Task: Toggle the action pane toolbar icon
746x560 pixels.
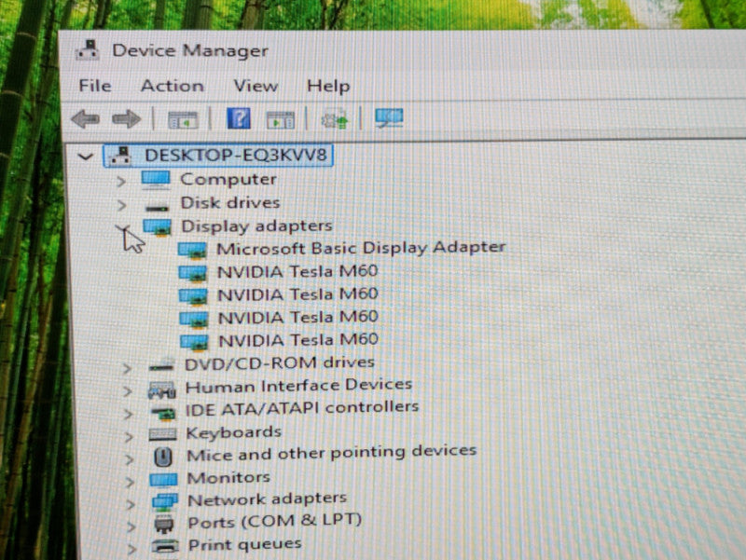Action: [281, 119]
